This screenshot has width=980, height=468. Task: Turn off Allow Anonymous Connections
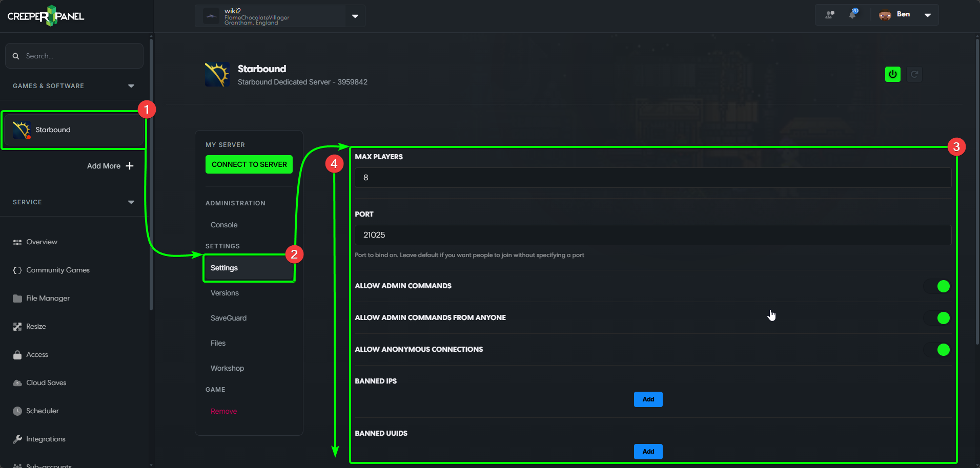pos(937,350)
